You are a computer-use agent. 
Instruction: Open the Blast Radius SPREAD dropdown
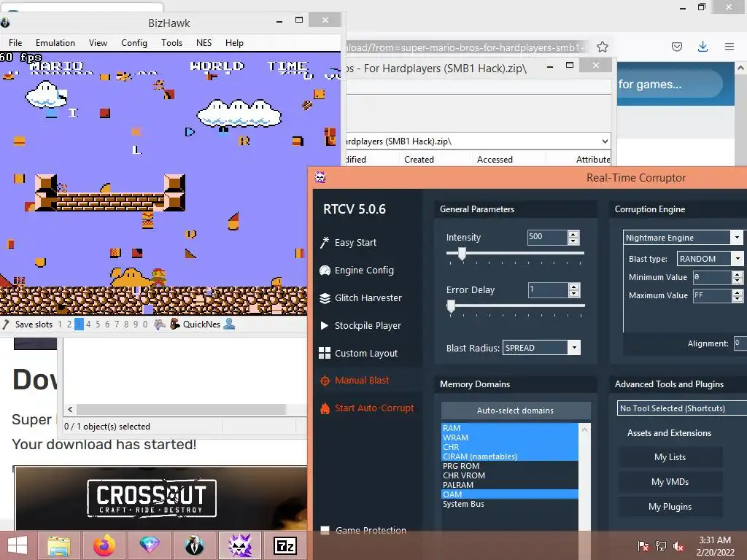point(574,348)
